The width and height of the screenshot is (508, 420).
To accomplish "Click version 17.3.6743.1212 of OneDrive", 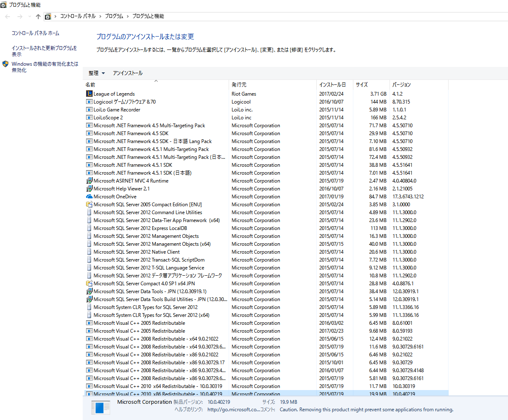I will (408, 196).
